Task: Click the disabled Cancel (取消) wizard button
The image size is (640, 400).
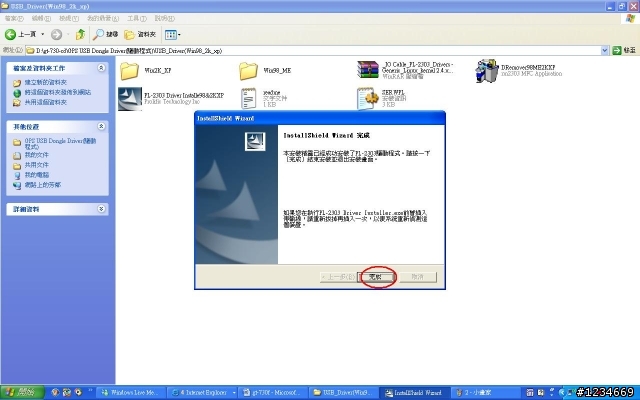Action: (418, 277)
